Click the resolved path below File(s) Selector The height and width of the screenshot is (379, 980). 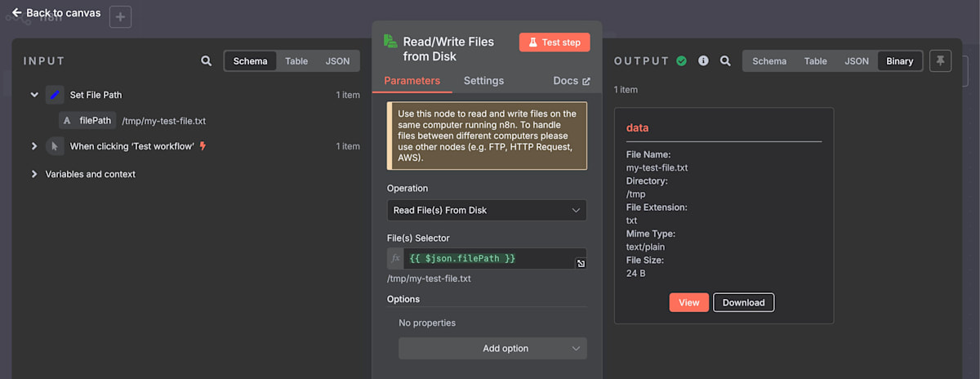coord(429,279)
